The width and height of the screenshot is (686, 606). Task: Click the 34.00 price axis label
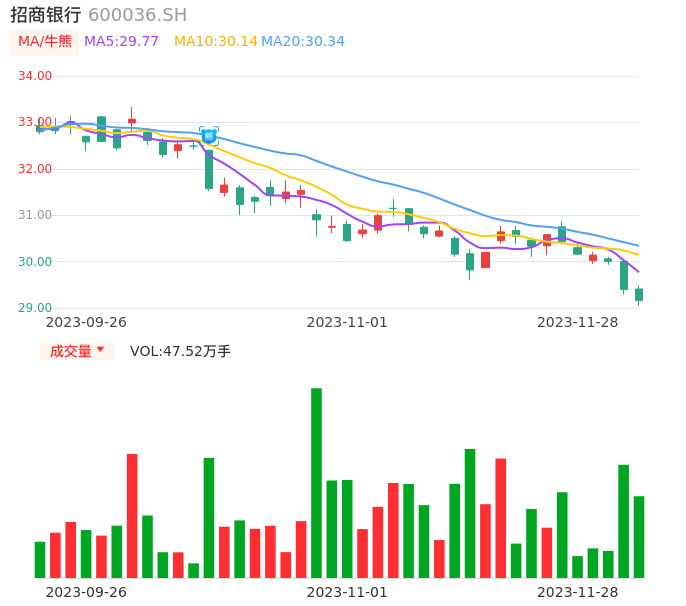tap(35, 76)
